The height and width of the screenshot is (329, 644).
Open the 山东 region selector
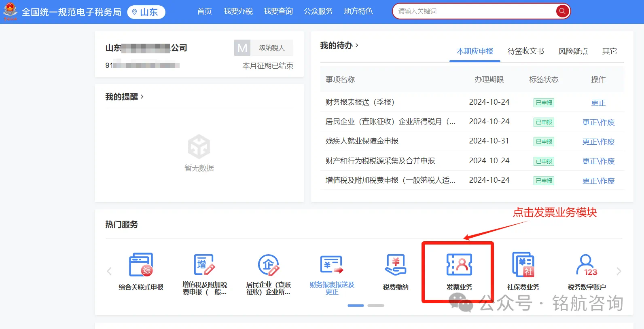click(146, 12)
